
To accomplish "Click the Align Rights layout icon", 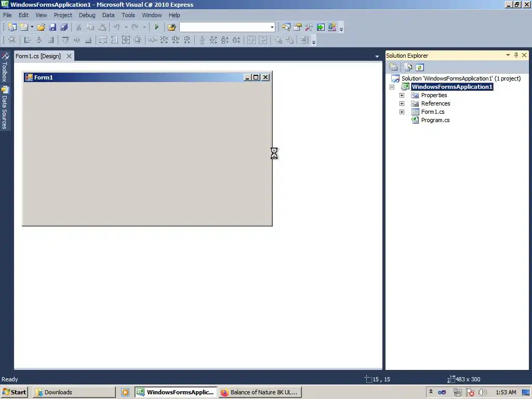I will [50, 40].
